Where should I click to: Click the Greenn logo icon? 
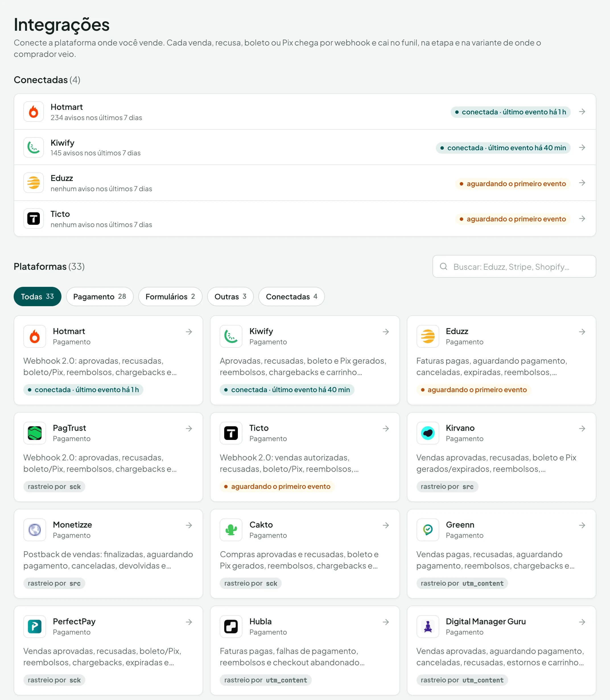tap(428, 530)
